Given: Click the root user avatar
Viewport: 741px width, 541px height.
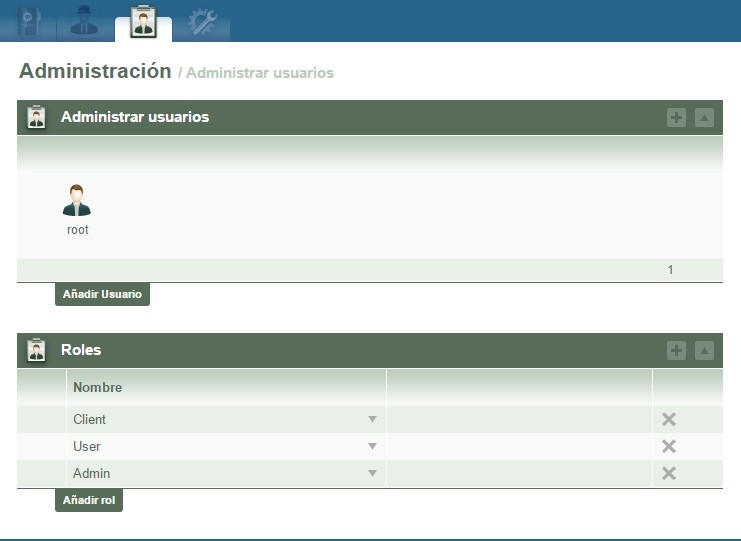Looking at the screenshot, I should click(77, 201).
